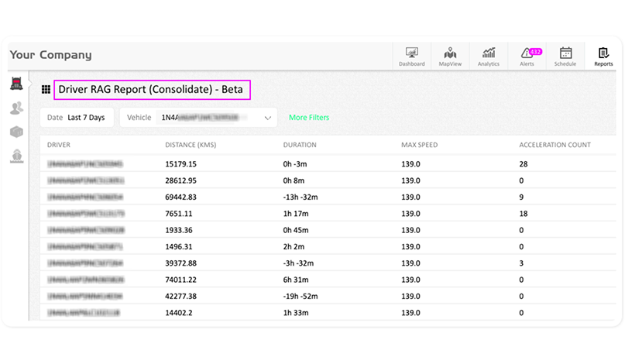Open the Analytics bar chart icon
This screenshot has height=364, width=625.
pos(489,55)
